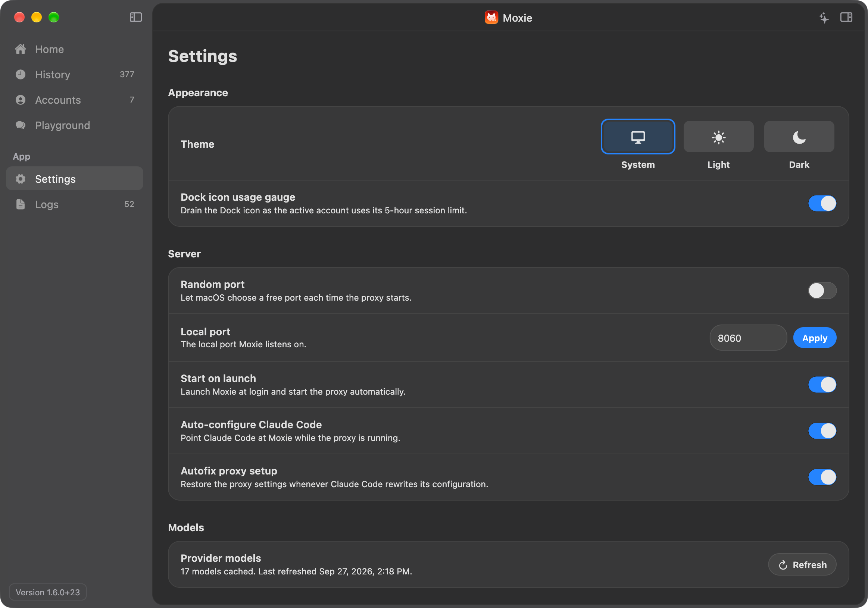Click the 'Theme' row label

click(x=197, y=144)
